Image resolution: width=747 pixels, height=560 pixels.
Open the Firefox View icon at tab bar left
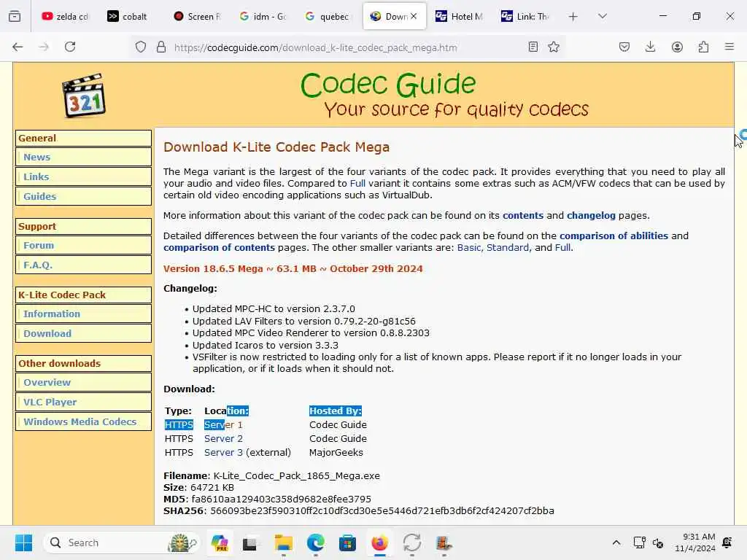[x=15, y=16]
